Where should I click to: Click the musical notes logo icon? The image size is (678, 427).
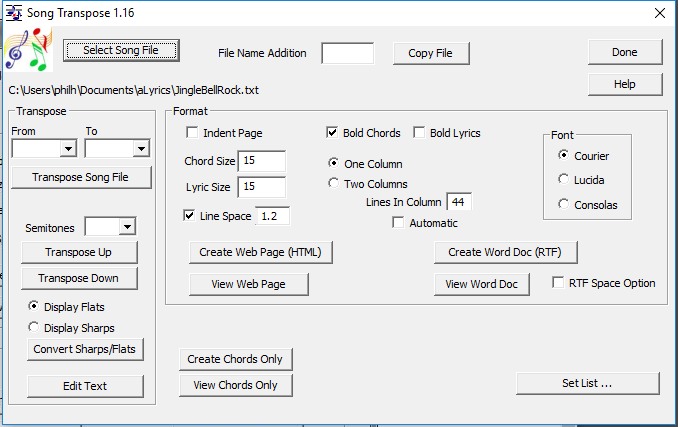tap(28, 50)
